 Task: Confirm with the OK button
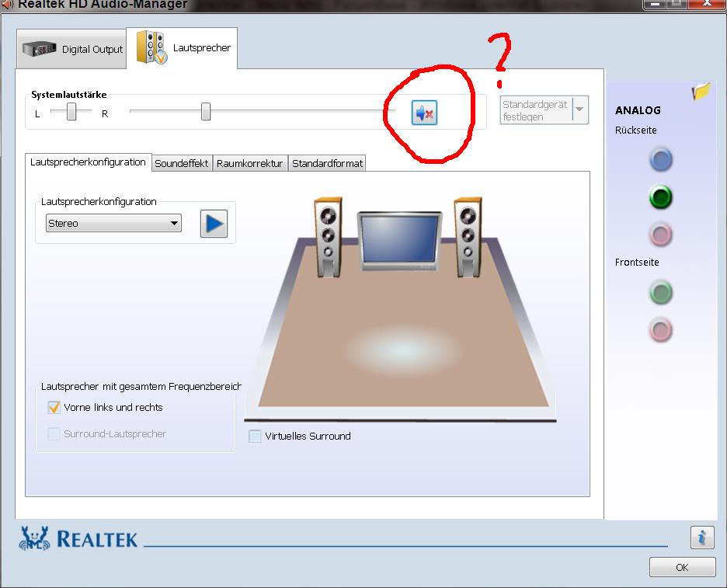pyautogui.click(x=682, y=567)
